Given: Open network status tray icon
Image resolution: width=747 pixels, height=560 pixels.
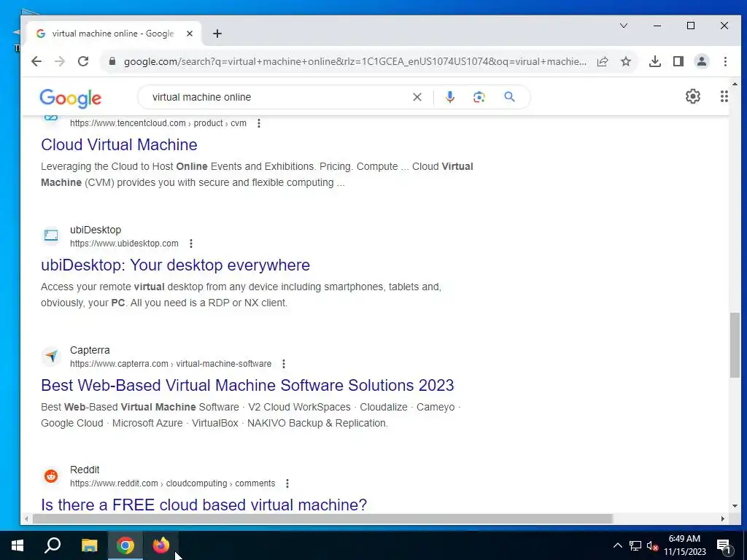Looking at the screenshot, I should [635, 545].
